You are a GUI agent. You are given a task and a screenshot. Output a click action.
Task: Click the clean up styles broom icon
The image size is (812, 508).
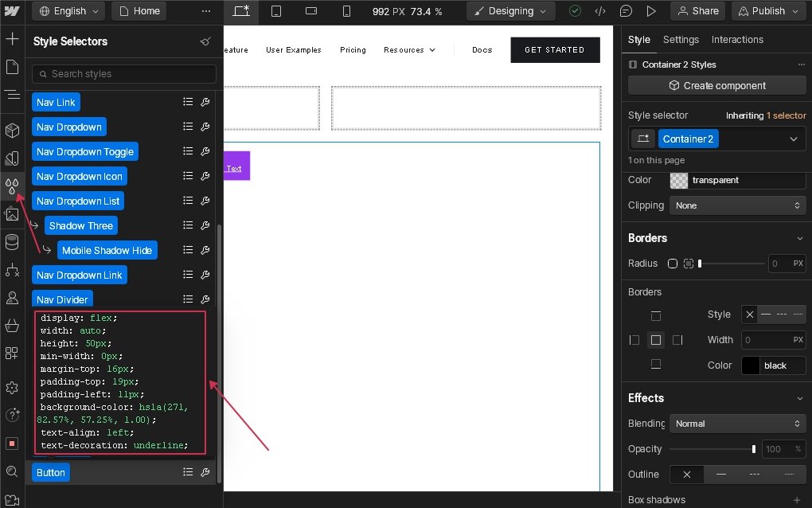pyautogui.click(x=205, y=41)
